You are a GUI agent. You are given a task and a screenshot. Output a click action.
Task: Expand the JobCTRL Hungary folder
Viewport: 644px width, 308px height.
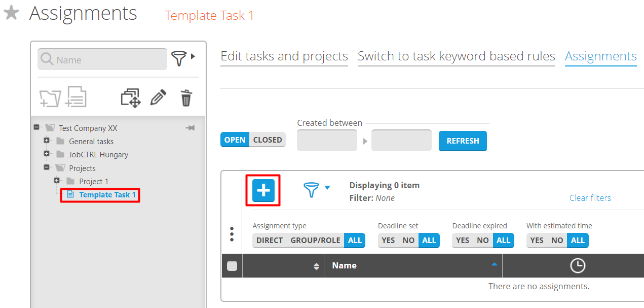[x=47, y=154]
